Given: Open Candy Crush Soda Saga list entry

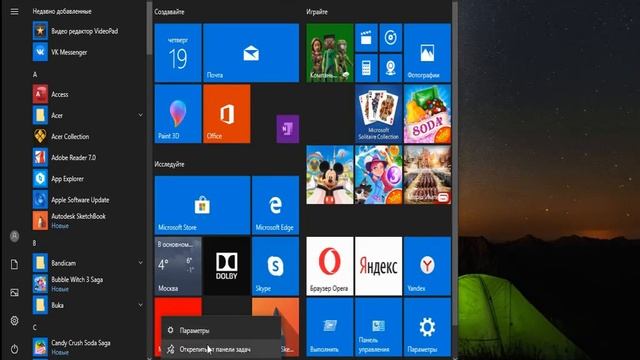Looking at the screenshot, I should tap(88, 347).
